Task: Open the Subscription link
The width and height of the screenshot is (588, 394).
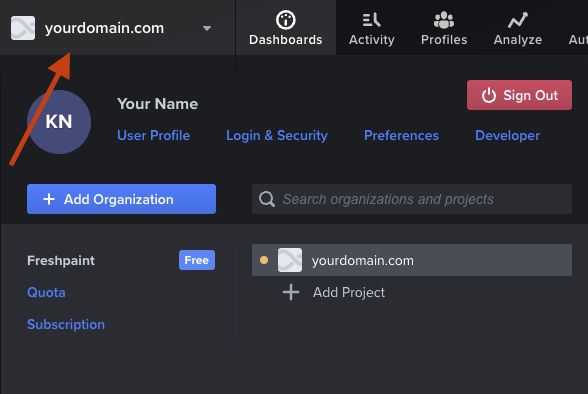Action: tap(66, 324)
